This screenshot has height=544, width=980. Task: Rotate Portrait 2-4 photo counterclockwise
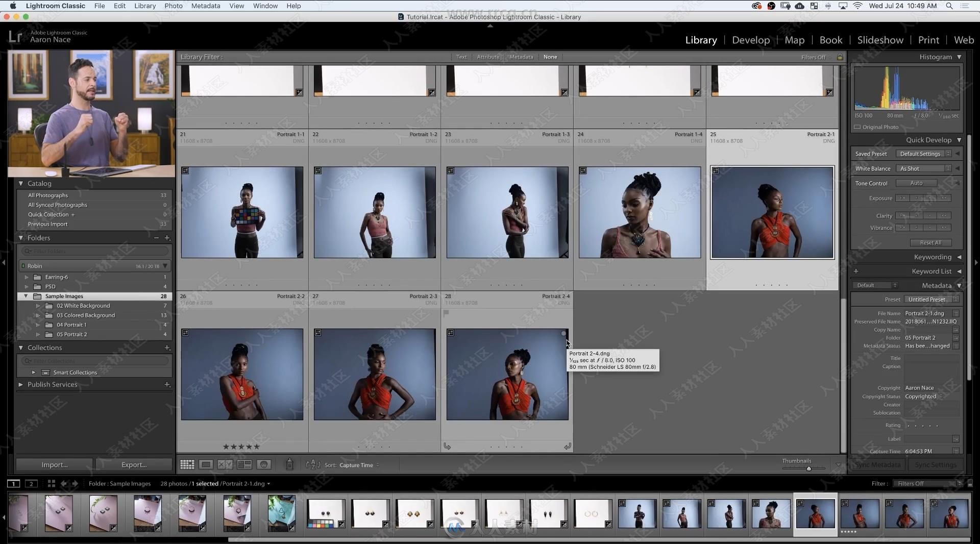tap(447, 447)
